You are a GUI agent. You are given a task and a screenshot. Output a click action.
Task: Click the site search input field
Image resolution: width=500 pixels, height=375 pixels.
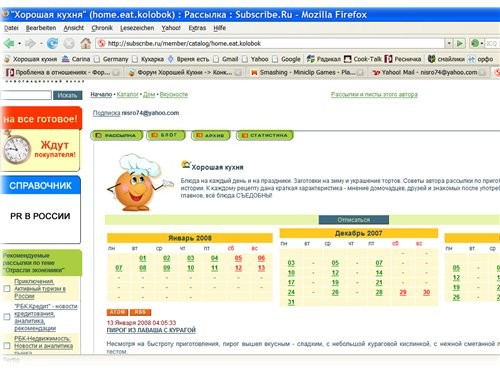pos(26,95)
